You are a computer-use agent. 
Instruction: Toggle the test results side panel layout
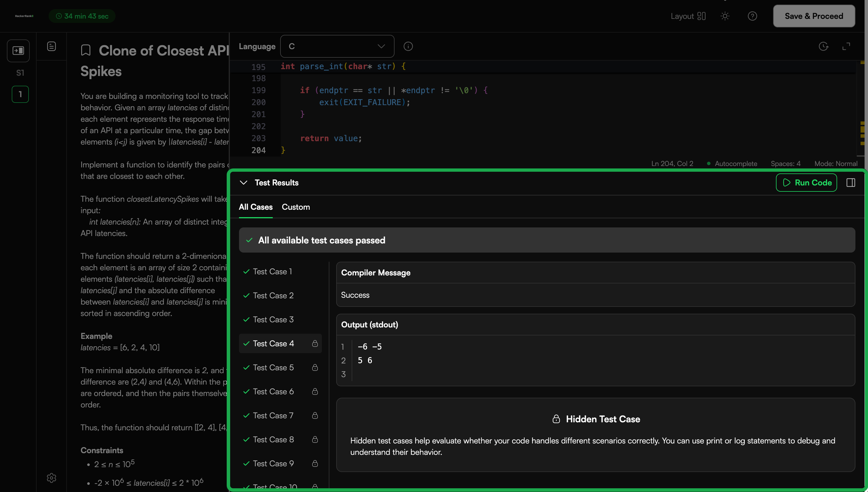pyautogui.click(x=851, y=183)
